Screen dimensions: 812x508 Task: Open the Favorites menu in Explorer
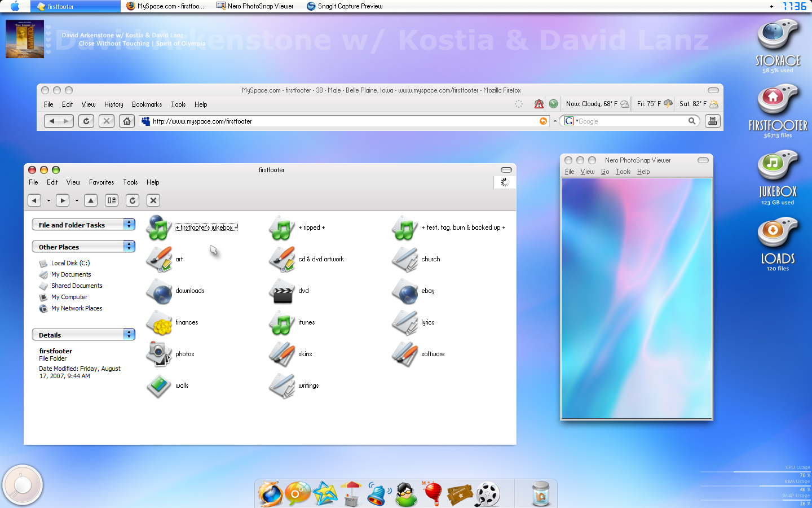point(101,182)
